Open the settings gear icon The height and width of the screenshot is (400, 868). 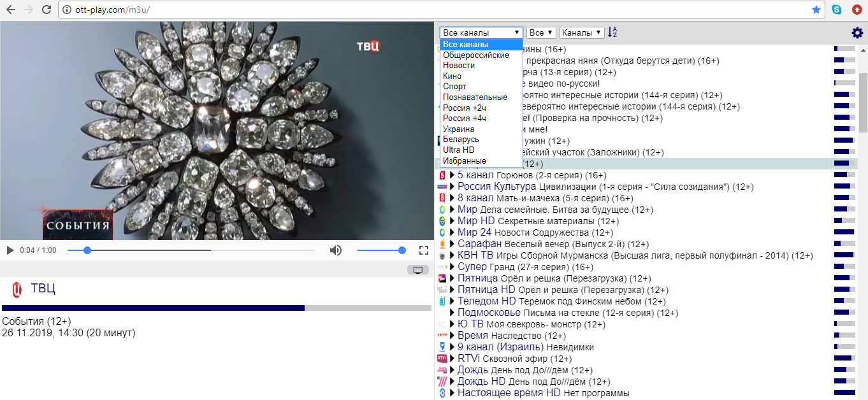(x=857, y=33)
